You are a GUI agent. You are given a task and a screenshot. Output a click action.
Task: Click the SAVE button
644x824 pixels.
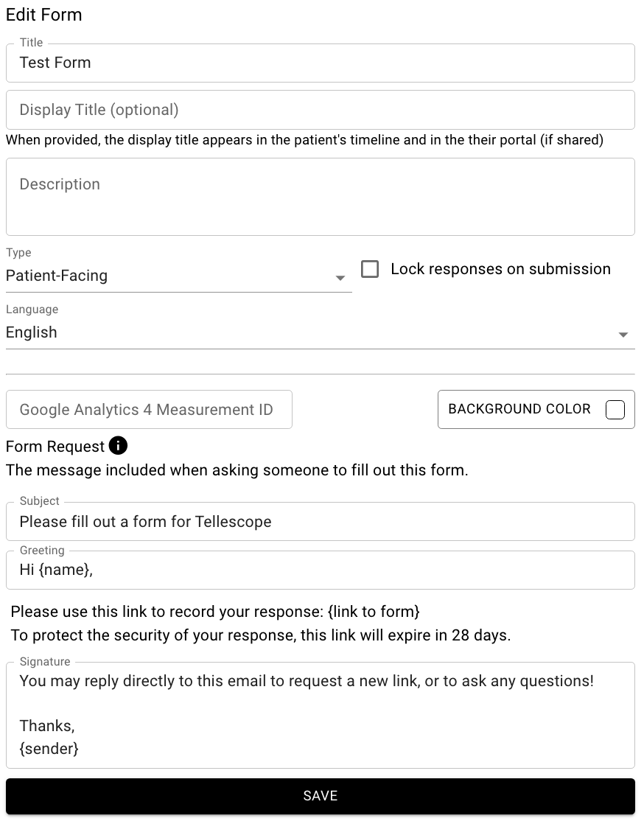(321, 796)
